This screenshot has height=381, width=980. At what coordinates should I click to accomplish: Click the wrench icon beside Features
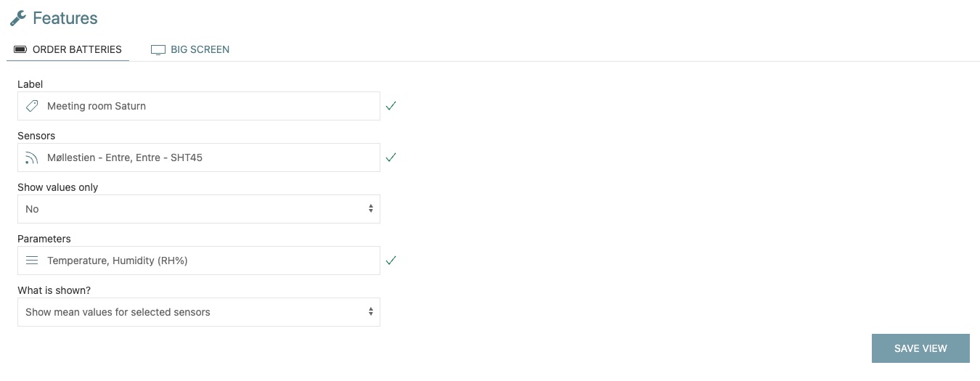tap(18, 18)
